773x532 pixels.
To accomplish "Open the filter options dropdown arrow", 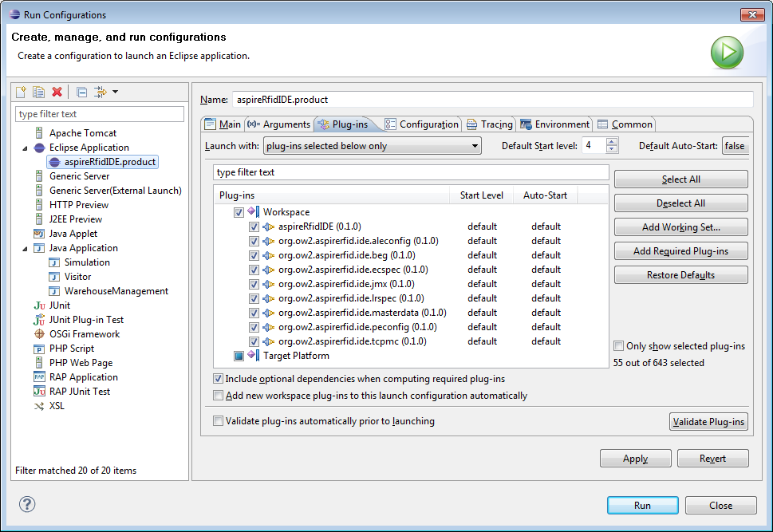I will [x=116, y=92].
